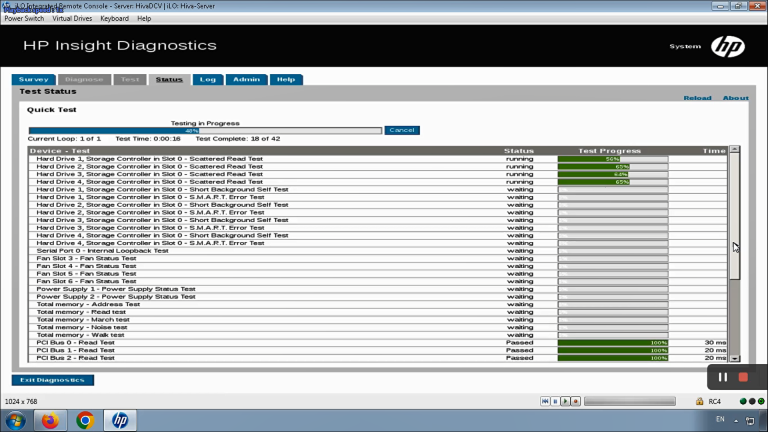Switch to the Admin tab
Screen dimensions: 768x432
coord(246,79)
